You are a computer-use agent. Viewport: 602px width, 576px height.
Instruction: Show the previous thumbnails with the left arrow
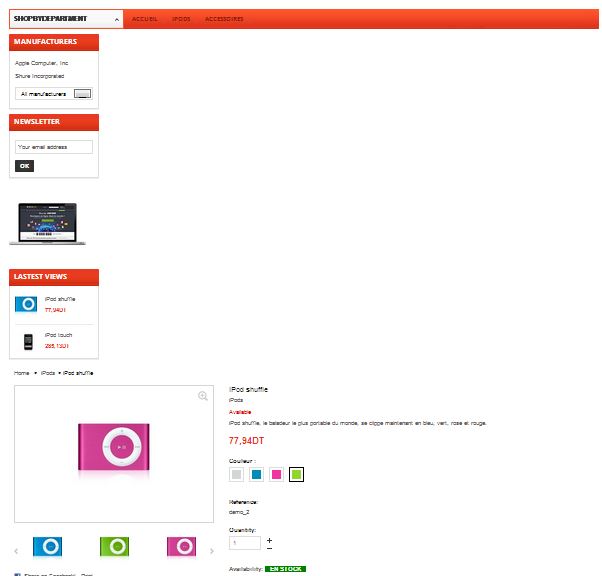[x=16, y=551]
